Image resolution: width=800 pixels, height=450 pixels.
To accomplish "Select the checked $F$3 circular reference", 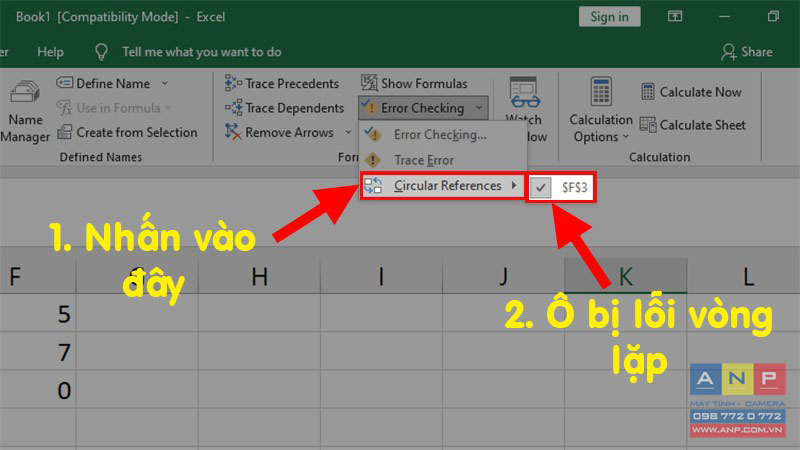I will click(x=560, y=187).
